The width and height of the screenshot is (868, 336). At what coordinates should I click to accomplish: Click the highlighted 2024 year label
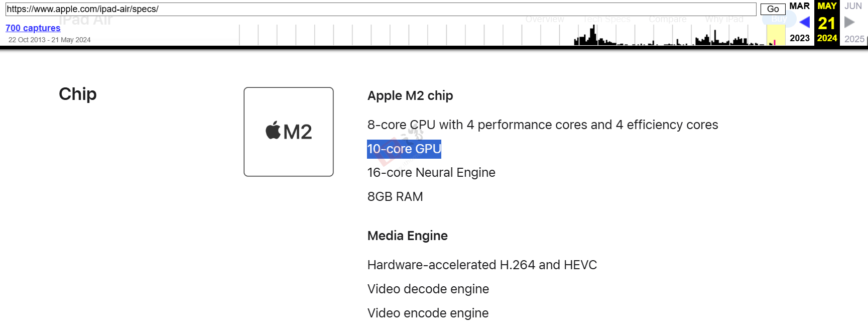[x=827, y=38]
